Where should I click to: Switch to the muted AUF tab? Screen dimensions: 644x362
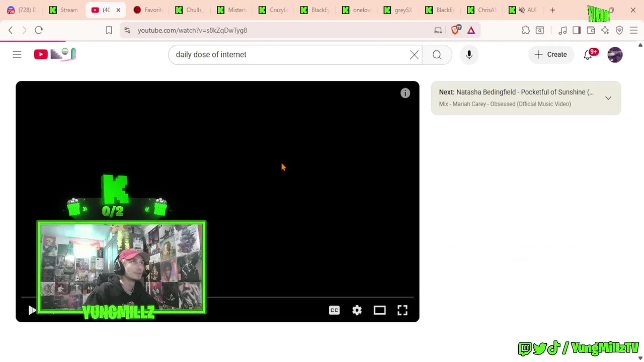(x=523, y=10)
